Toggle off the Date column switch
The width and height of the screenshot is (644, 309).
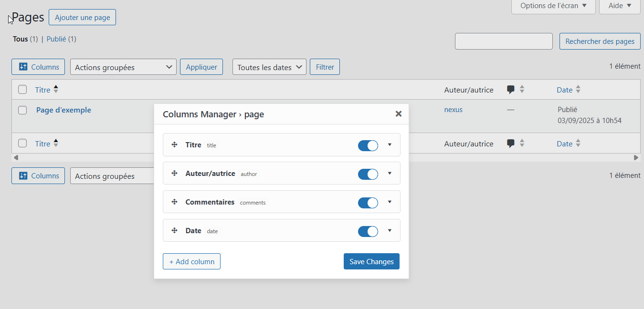[x=368, y=231]
